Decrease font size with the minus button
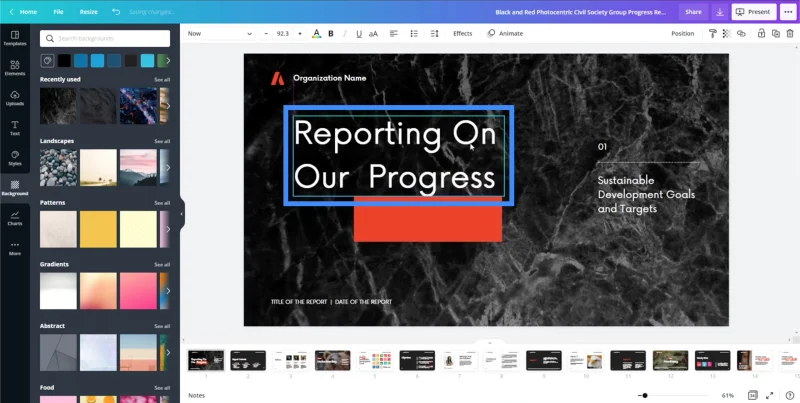 click(266, 34)
